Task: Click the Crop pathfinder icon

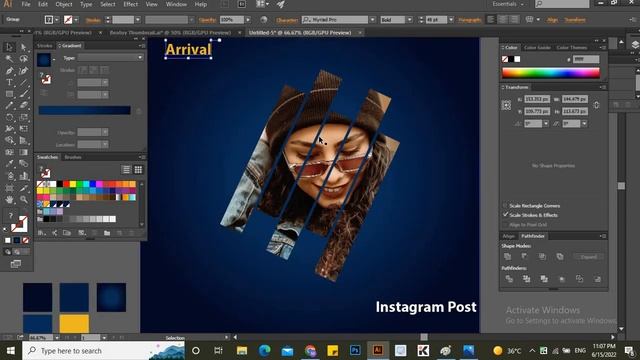Action: [x=562, y=279]
